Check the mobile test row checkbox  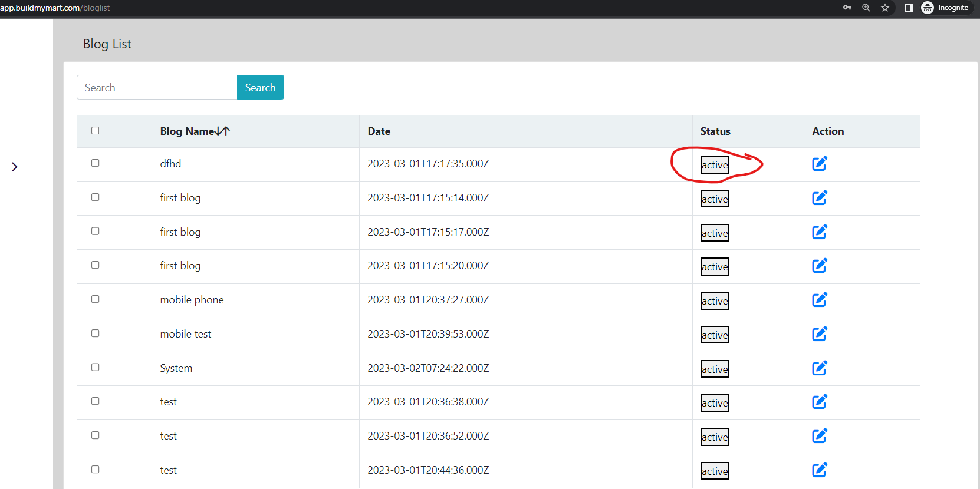tap(95, 333)
